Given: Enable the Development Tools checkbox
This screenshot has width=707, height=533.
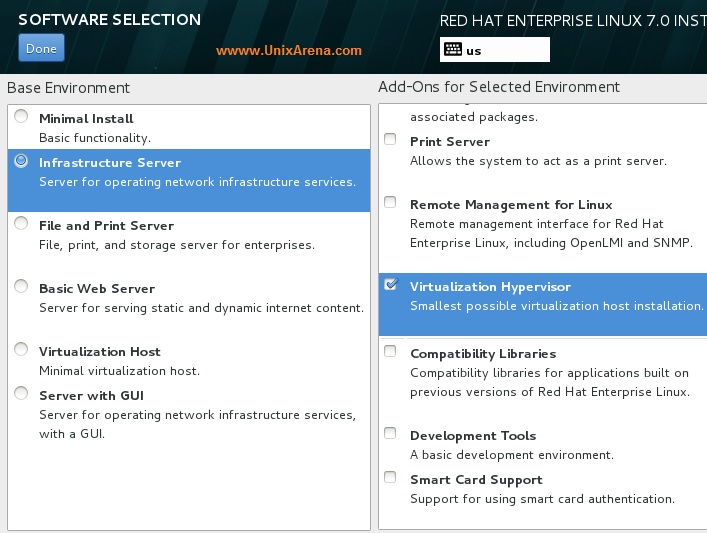Looking at the screenshot, I should 390,433.
